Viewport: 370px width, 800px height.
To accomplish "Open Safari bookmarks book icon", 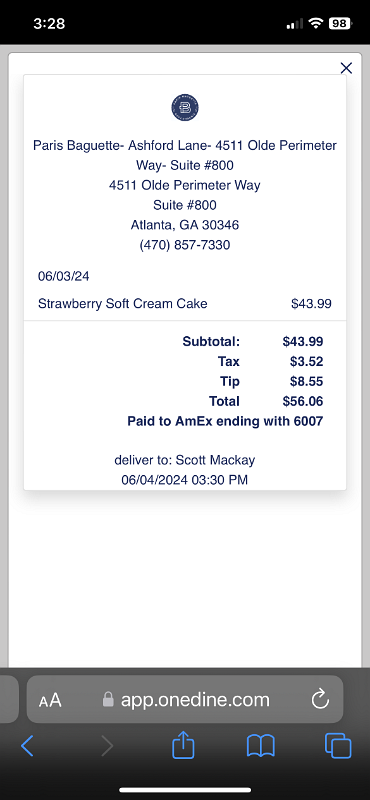I will pyautogui.click(x=261, y=746).
